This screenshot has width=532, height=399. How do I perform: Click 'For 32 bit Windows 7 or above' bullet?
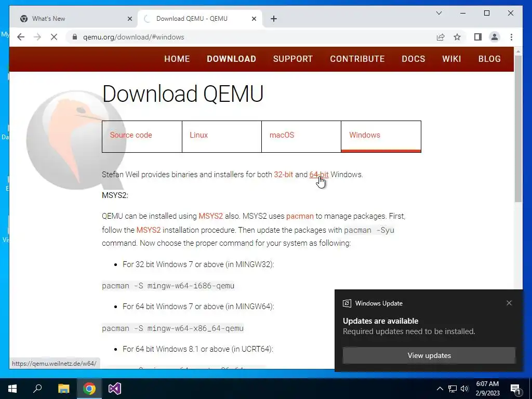pos(198,264)
